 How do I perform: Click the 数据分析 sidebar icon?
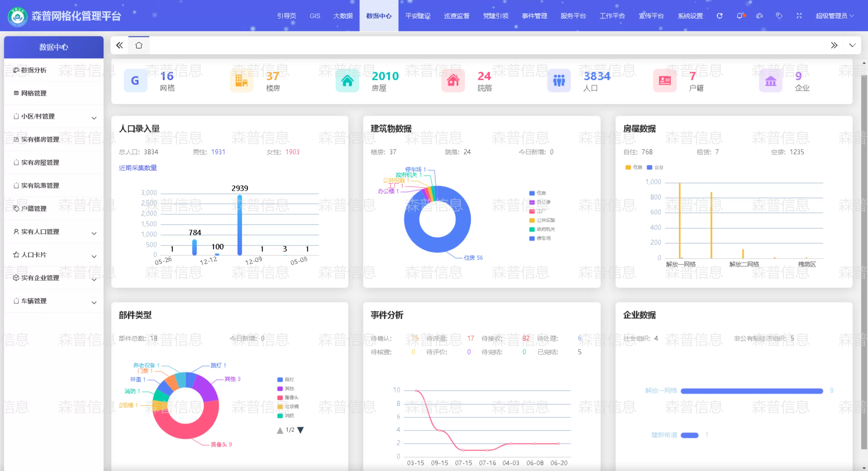(16, 70)
